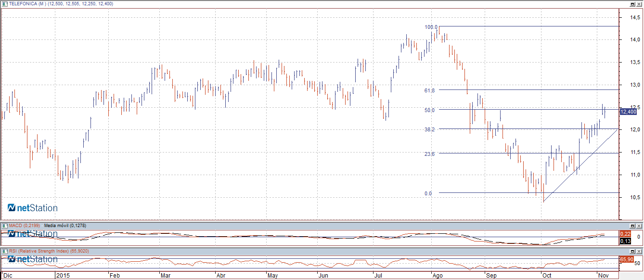The image size is (644, 280).
Task: Click the TELEFONICA chart panel icon
Action: pyautogui.click(x=4, y=3)
